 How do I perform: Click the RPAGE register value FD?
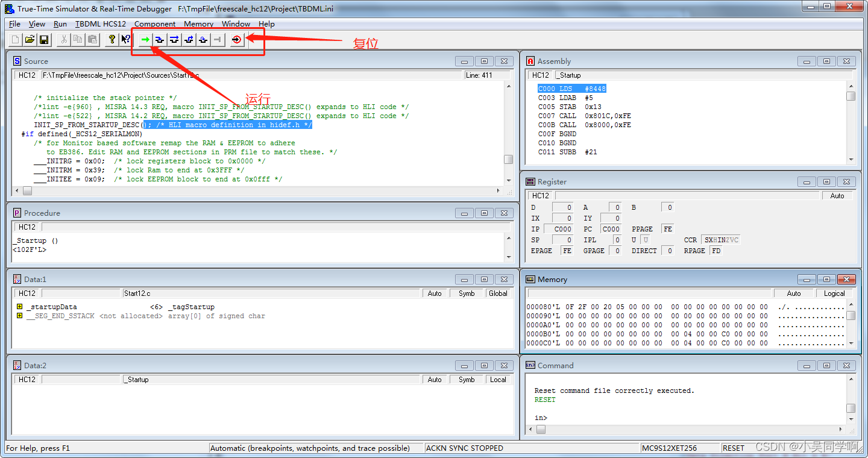(x=715, y=251)
